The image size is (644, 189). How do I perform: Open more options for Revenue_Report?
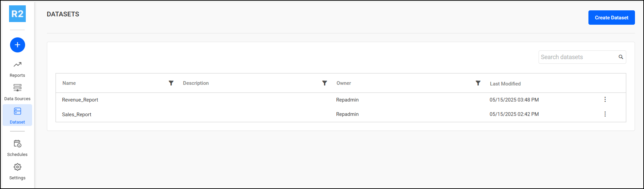(x=605, y=100)
